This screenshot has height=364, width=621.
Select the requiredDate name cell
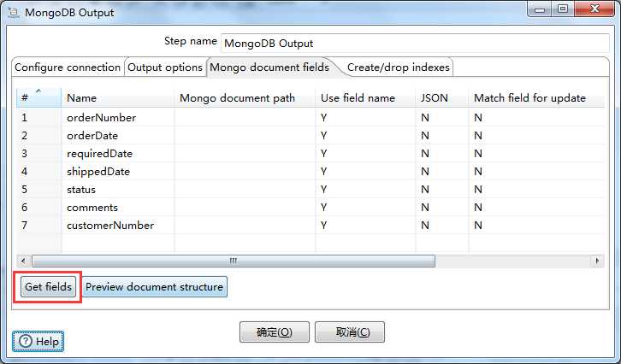pyautogui.click(x=118, y=154)
